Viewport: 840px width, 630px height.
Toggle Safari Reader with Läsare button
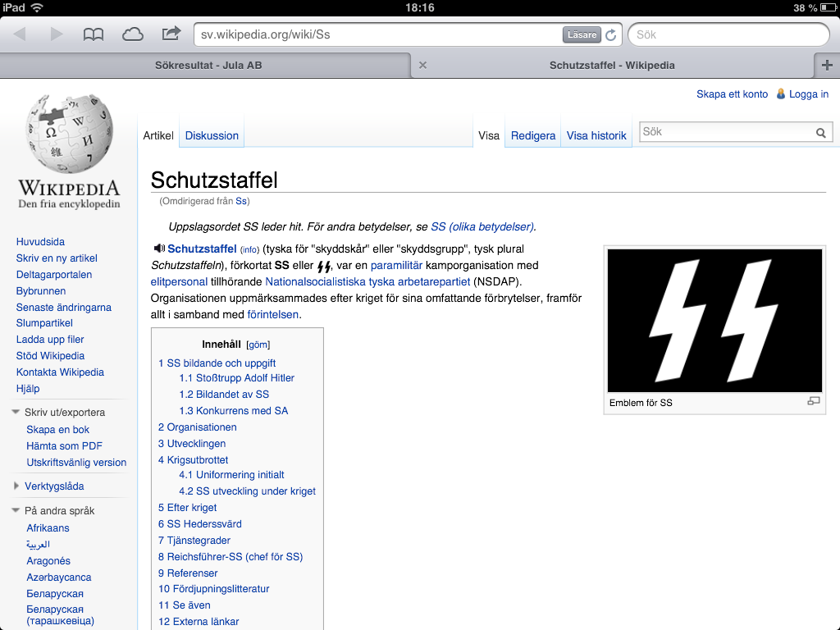[x=582, y=35]
